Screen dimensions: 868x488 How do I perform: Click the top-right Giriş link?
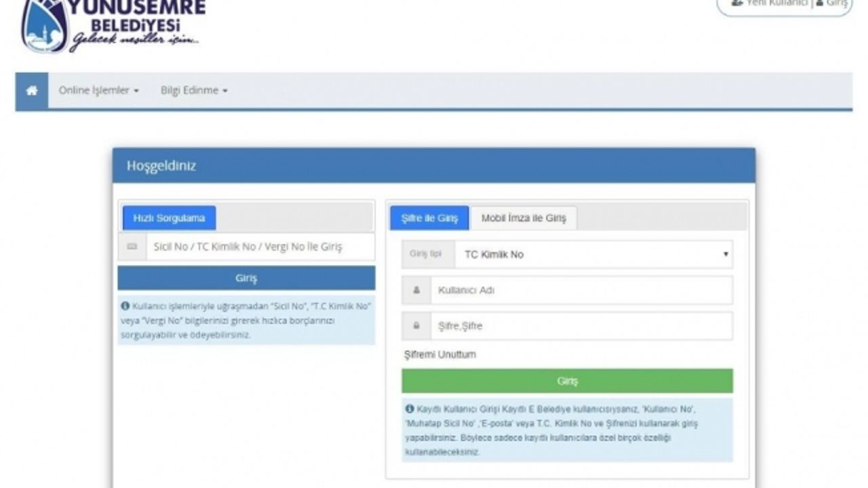tap(833, 3)
